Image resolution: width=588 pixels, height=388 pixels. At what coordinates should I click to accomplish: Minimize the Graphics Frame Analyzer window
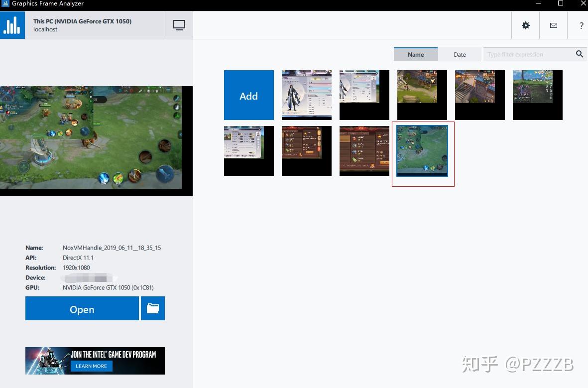click(538, 3)
